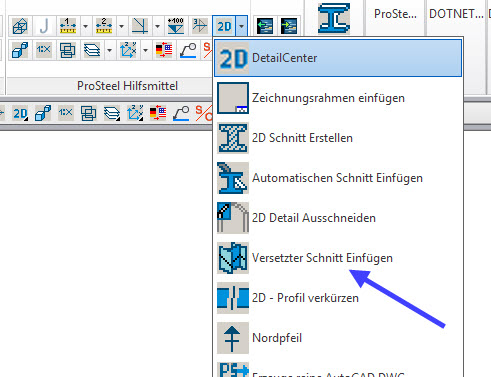Open dropdown next to dimension 1 icon

point(85,26)
